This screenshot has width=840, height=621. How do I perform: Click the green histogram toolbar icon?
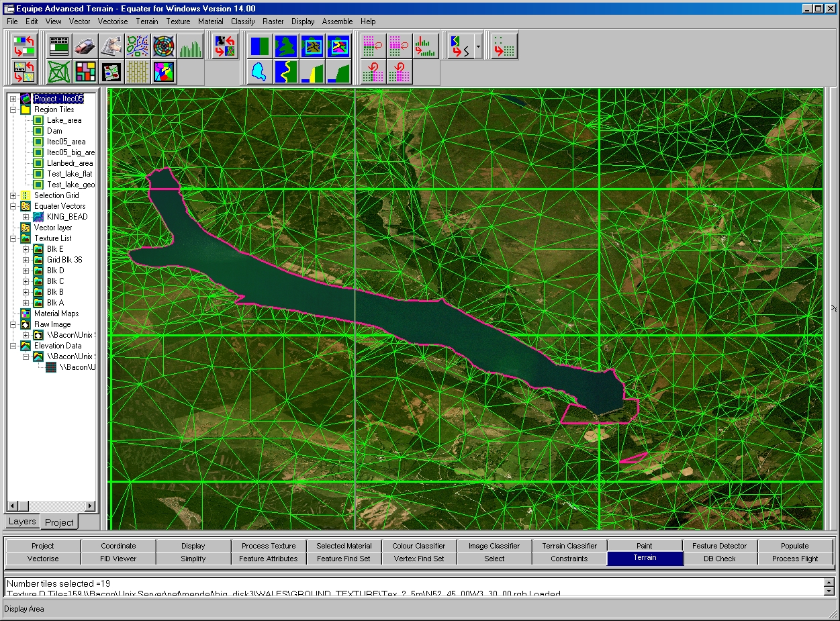(x=190, y=46)
